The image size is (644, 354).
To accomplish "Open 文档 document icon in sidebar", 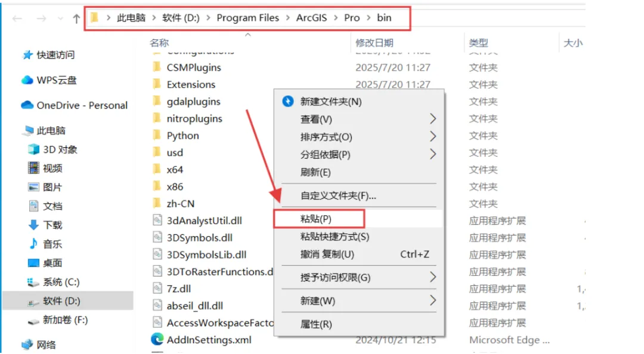I will [33, 206].
